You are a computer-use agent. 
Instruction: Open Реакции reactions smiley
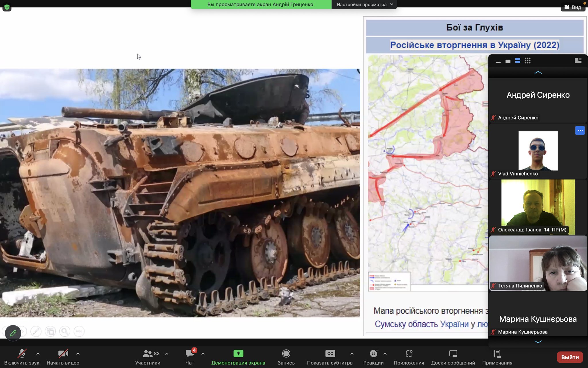pyautogui.click(x=374, y=357)
